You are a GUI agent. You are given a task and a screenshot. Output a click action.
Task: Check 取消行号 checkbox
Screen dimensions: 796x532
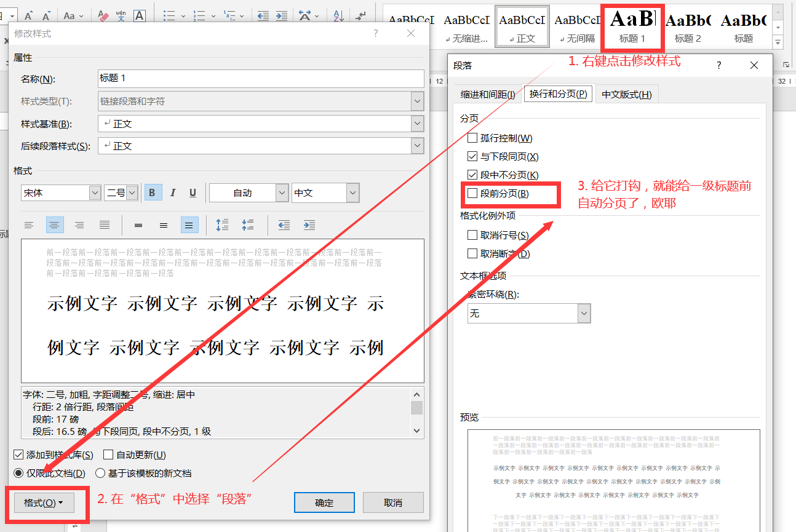tap(472, 235)
